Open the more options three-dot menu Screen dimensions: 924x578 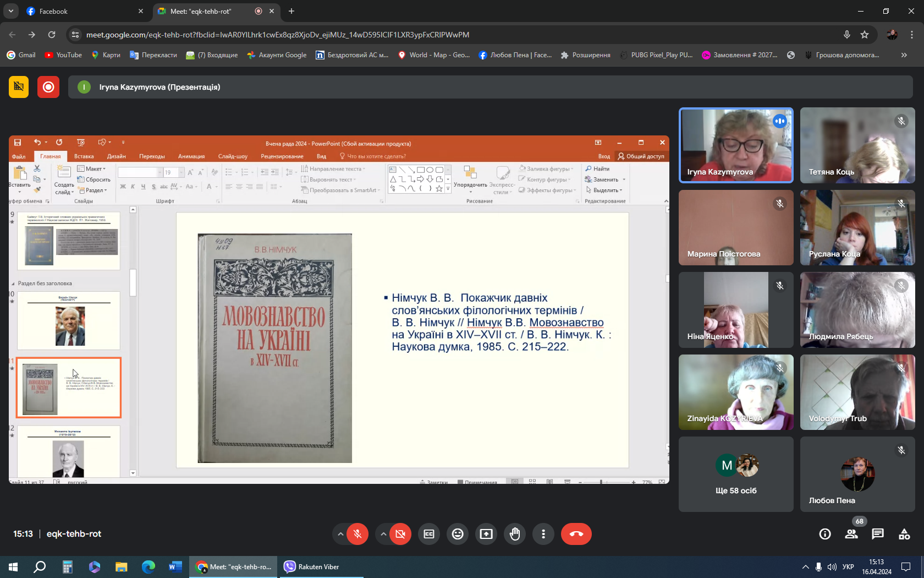click(543, 534)
